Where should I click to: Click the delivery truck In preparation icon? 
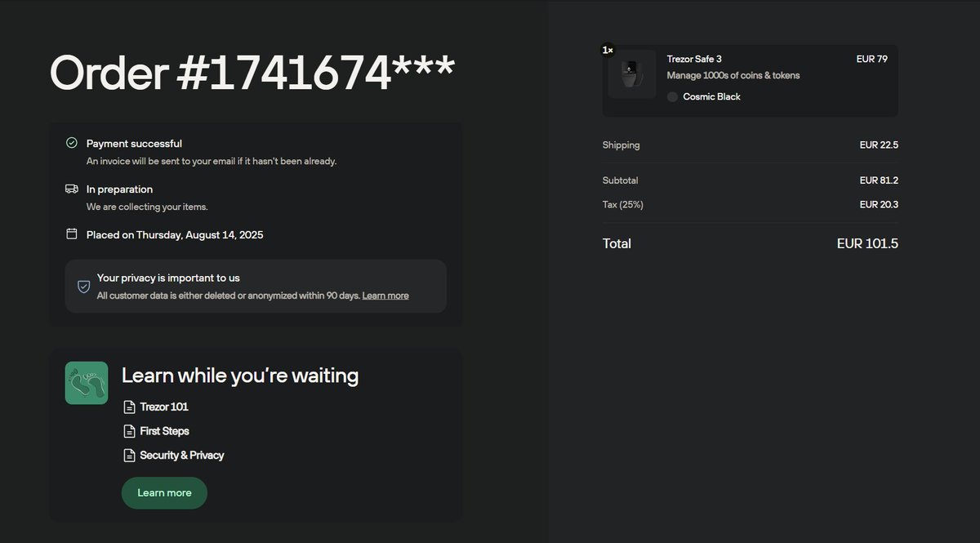72,189
